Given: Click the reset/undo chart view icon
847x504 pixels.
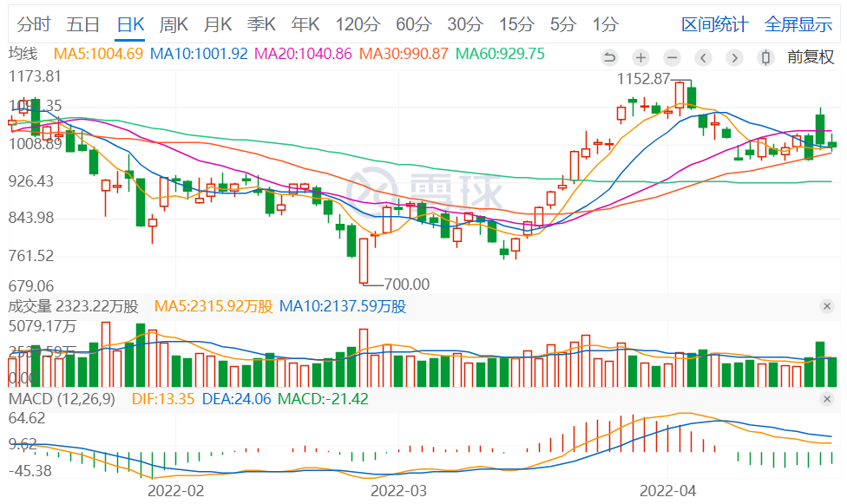Looking at the screenshot, I should point(609,58).
